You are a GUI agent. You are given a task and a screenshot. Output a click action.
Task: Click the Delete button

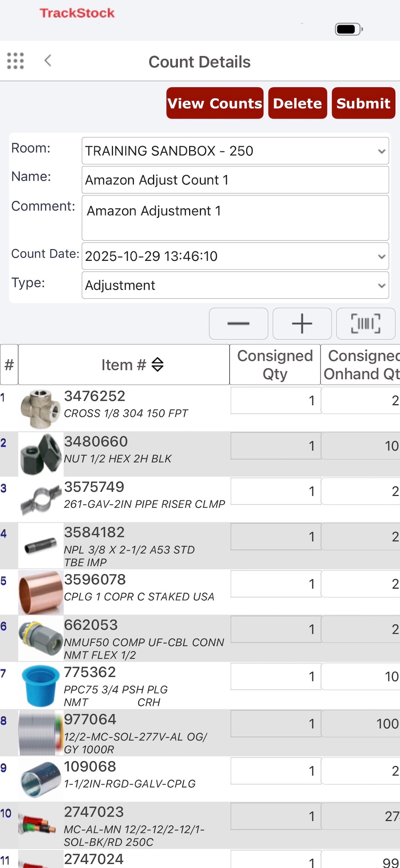298,103
